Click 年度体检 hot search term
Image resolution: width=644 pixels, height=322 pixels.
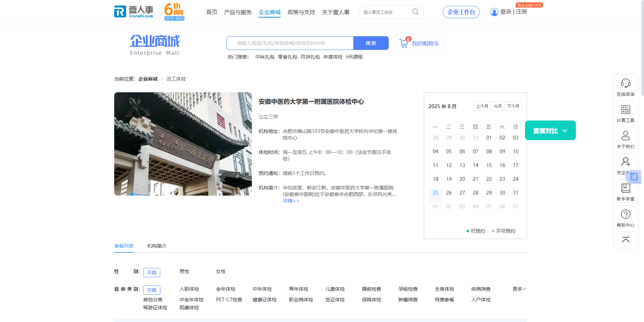[333, 57]
